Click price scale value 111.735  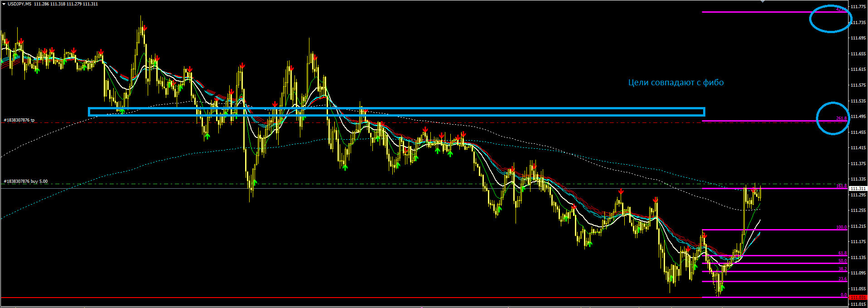858,22
